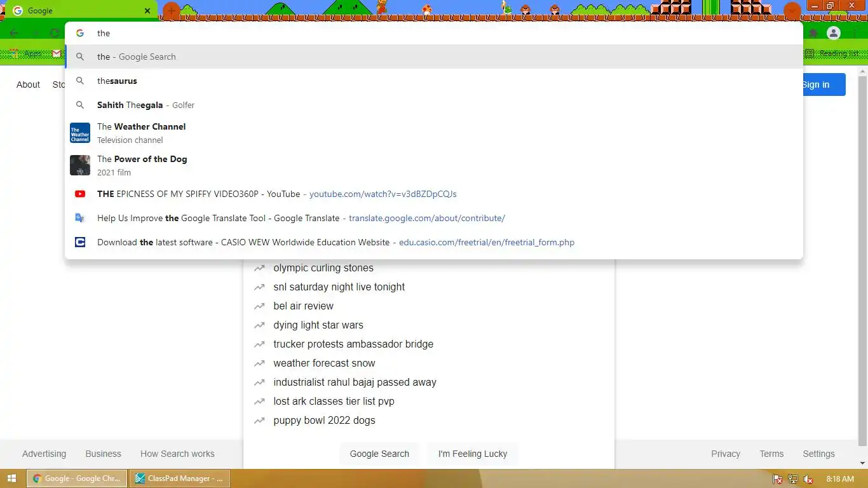Viewport: 868px width, 488px height.
Task: Open the Windows Start button
Action: 12,478
